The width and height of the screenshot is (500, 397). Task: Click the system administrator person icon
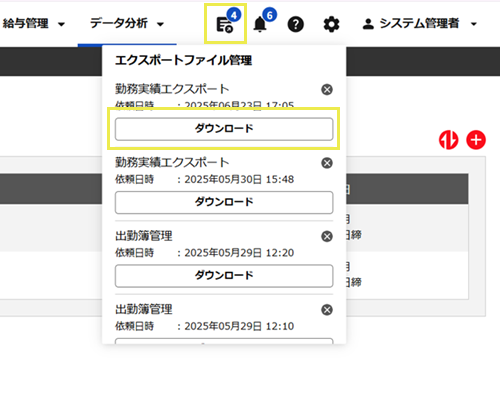[368, 24]
